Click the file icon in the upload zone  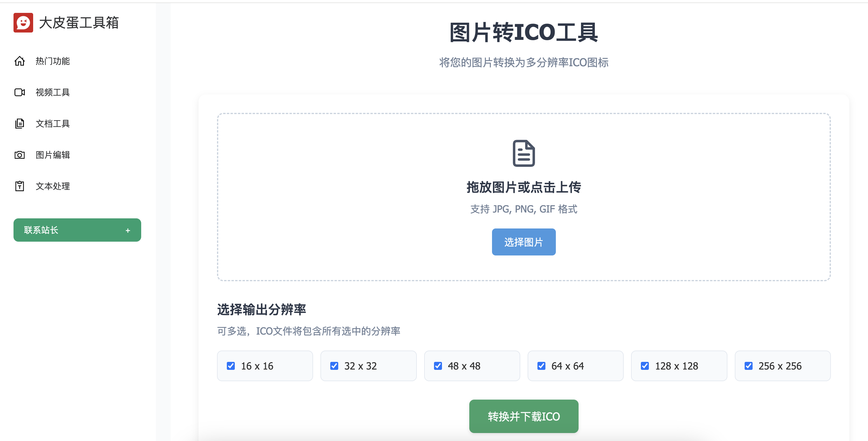[523, 155]
